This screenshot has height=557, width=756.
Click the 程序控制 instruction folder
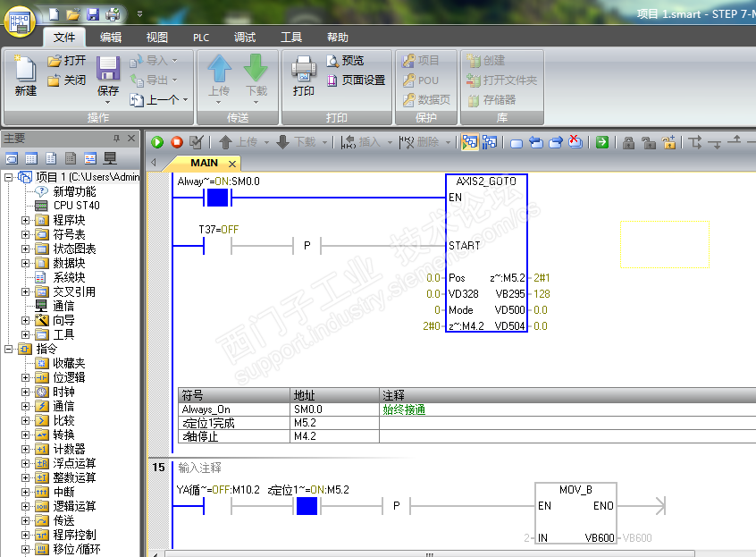coord(74,535)
